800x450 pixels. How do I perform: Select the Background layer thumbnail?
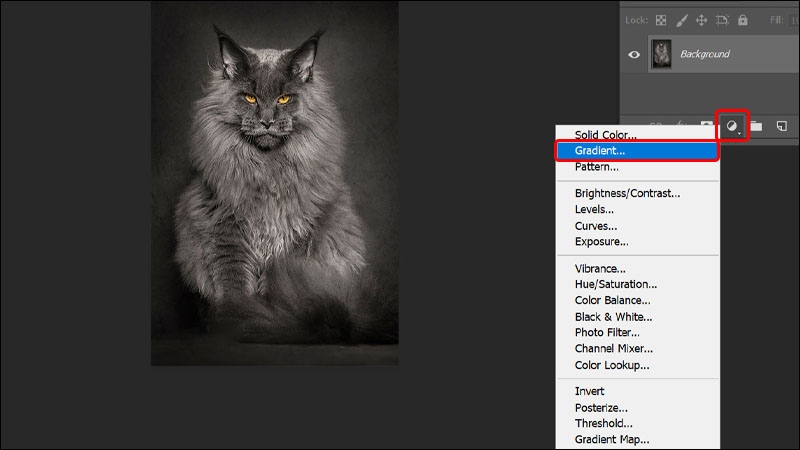pyautogui.click(x=661, y=54)
